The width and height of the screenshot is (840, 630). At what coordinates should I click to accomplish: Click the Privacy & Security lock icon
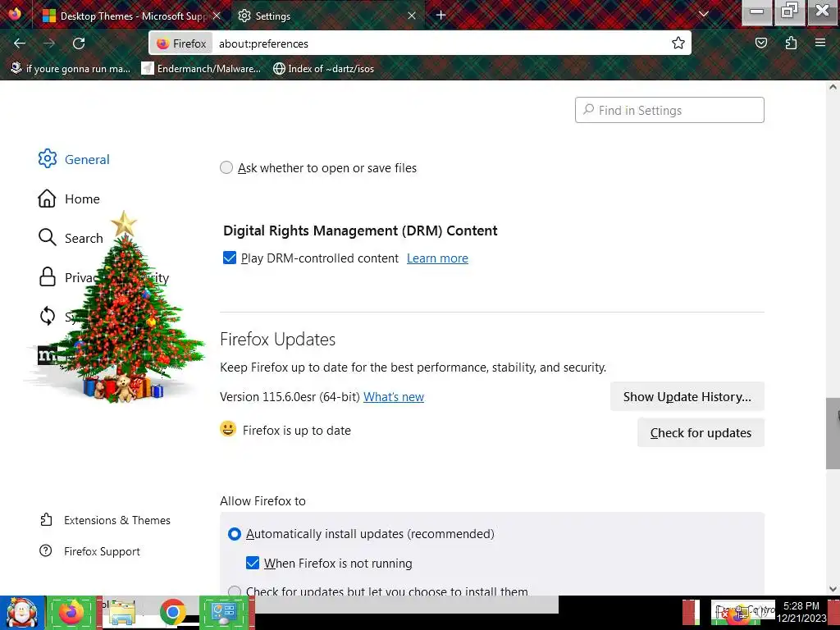coord(47,277)
